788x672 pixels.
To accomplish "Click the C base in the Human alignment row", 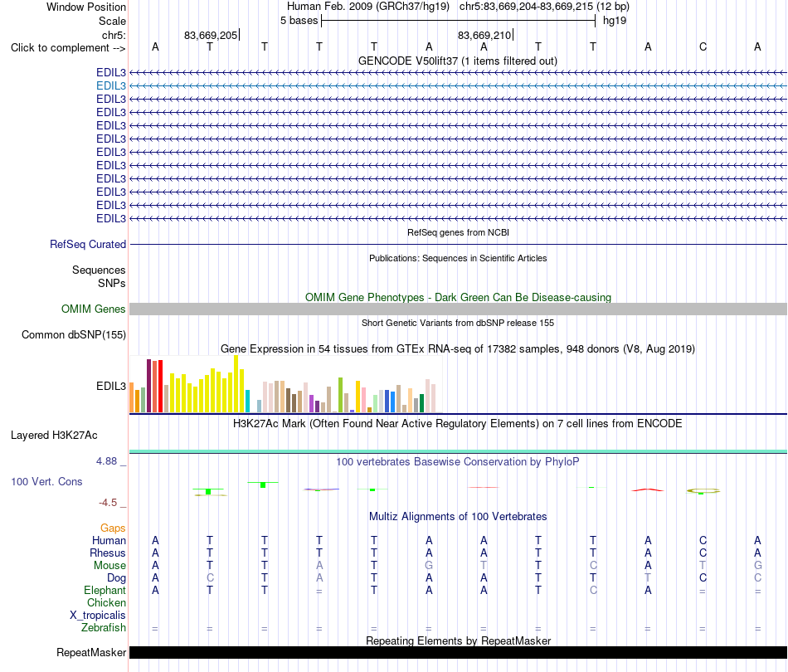I will [x=703, y=540].
